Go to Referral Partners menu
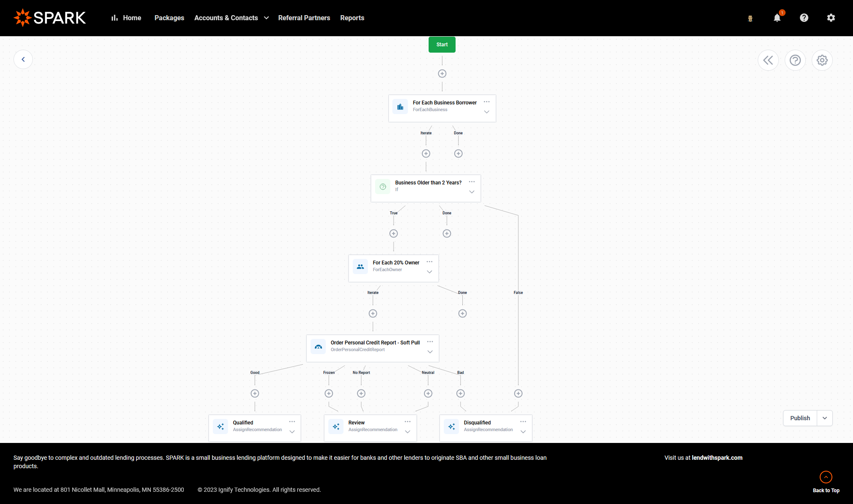 304,18
